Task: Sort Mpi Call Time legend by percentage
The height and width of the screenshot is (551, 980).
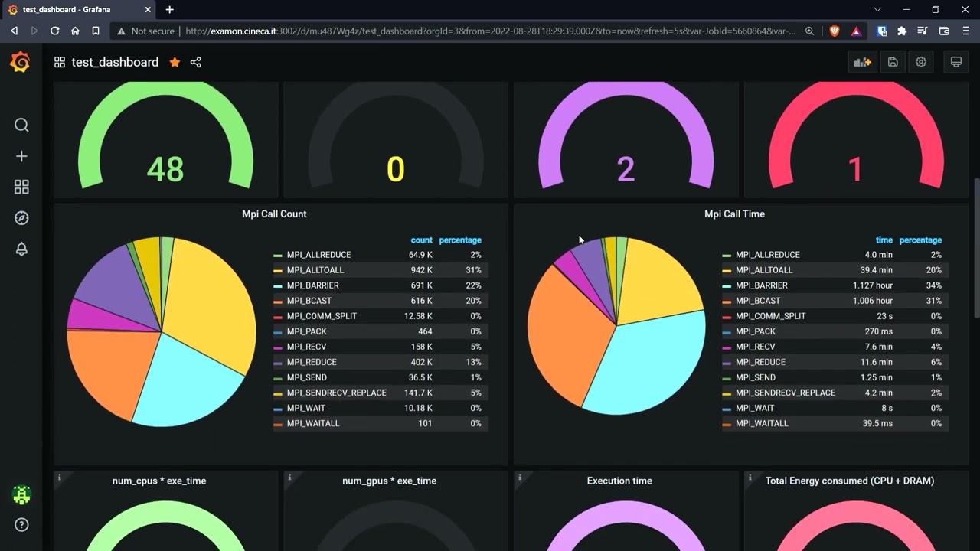Action: coord(920,240)
